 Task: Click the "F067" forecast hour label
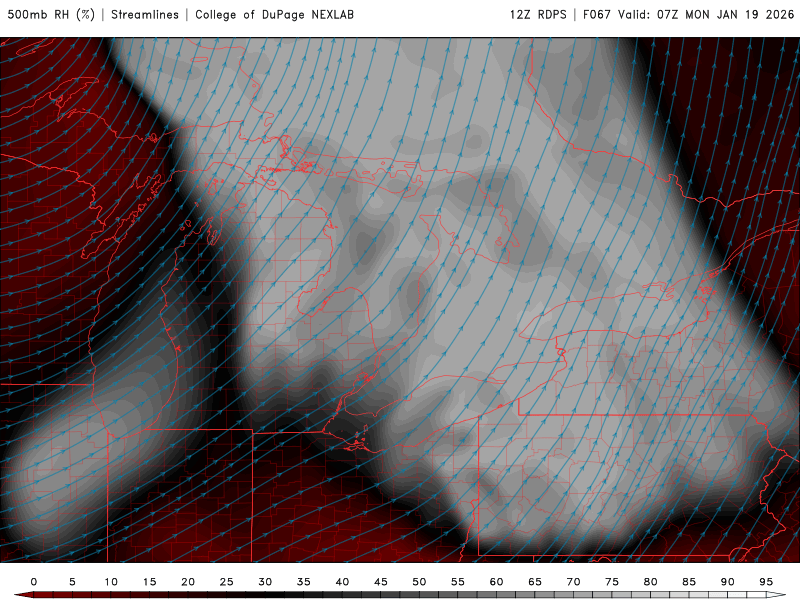point(597,14)
